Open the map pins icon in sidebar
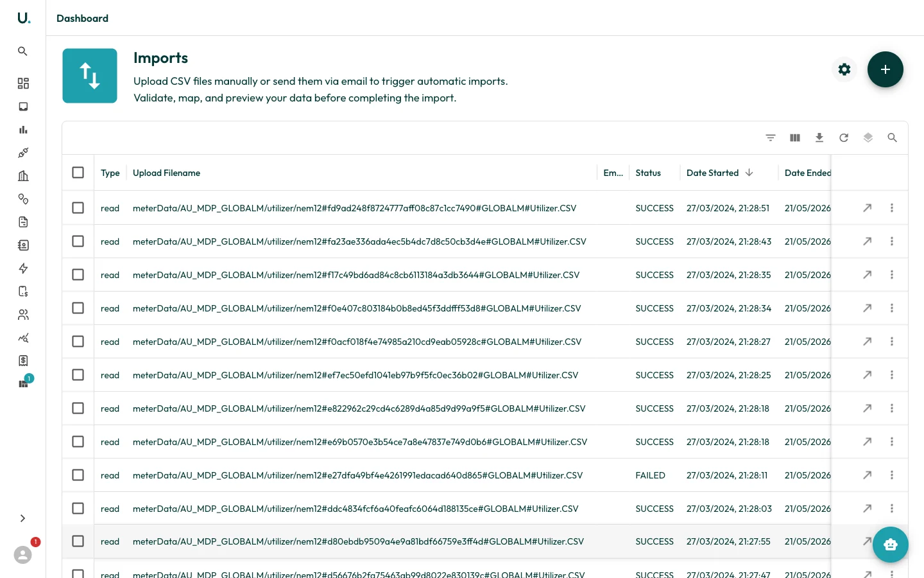Image resolution: width=924 pixels, height=578 pixels. pyautogui.click(x=23, y=199)
